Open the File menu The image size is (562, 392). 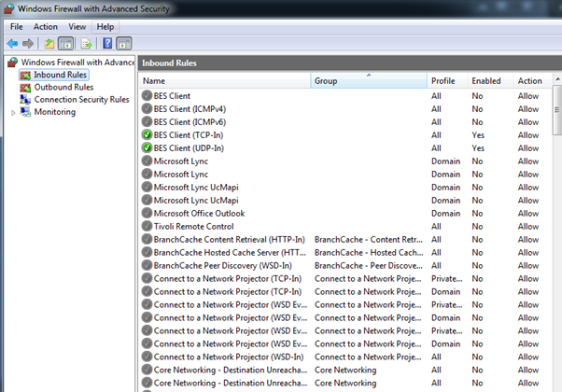17,27
